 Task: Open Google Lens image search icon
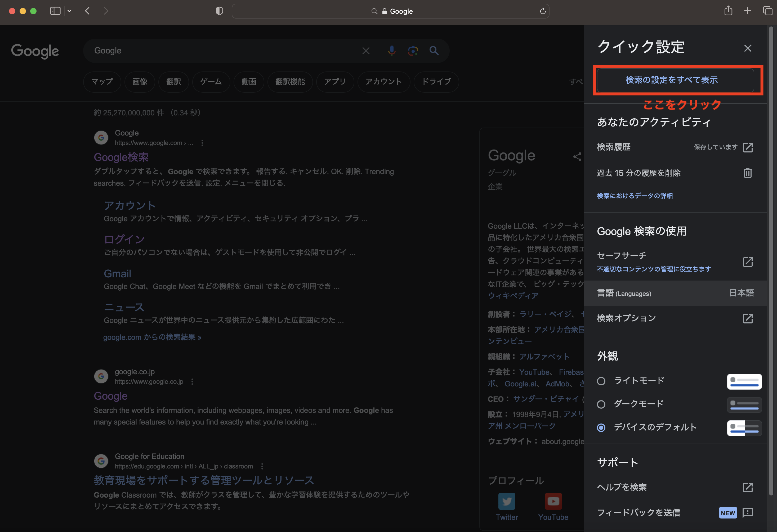[x=413, y=51]
